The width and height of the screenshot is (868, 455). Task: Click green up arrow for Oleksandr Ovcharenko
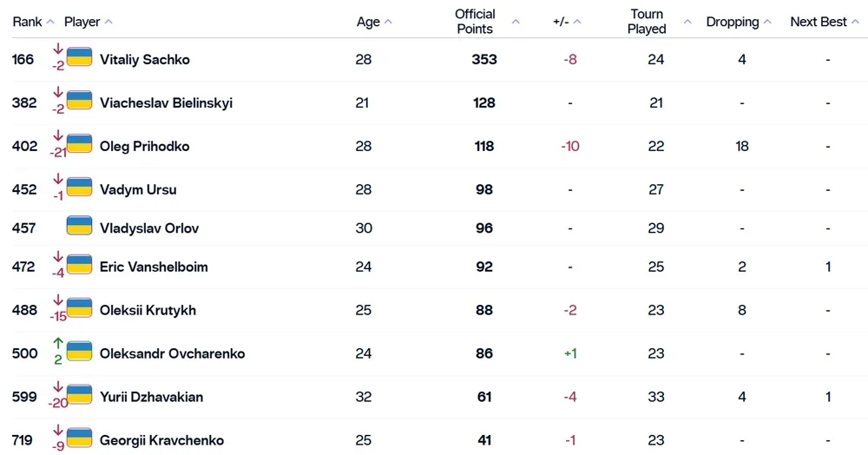(58, 344)
